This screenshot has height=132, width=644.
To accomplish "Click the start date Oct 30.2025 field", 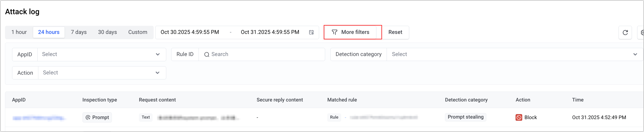I will click(x=190, y=32).
